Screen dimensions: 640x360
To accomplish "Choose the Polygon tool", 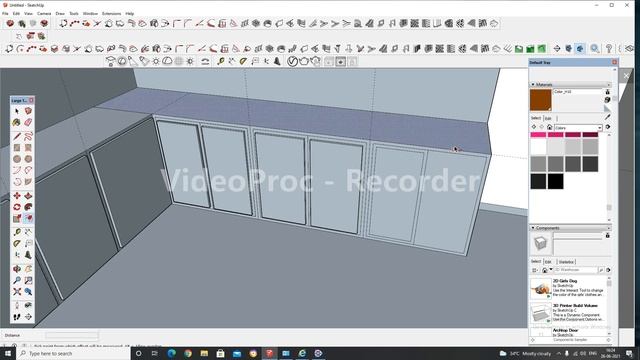I will click(28, 159).
